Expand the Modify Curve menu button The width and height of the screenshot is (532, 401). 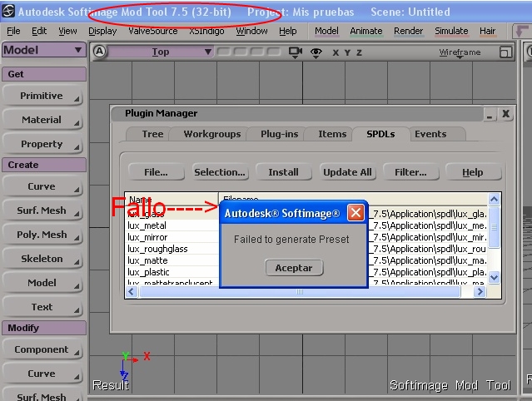pos(42,374)
